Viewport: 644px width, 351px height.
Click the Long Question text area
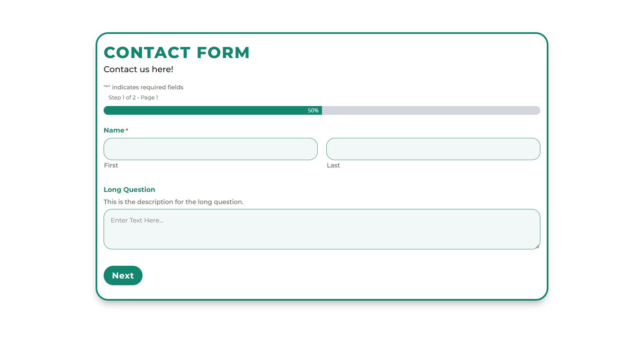(322, 229)
